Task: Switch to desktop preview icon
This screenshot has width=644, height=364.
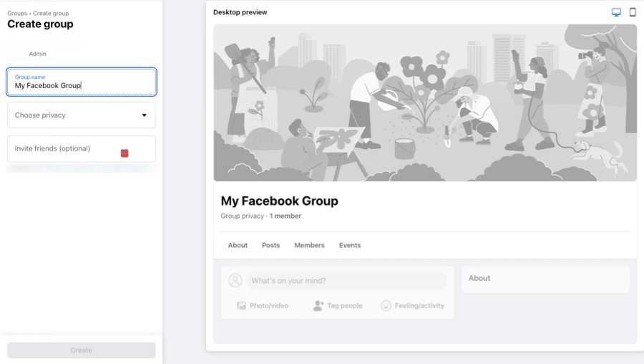Action: (616, 12)
